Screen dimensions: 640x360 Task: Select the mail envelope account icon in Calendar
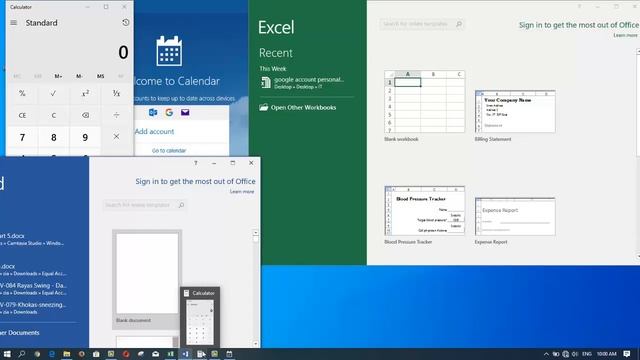coord(185,112)
